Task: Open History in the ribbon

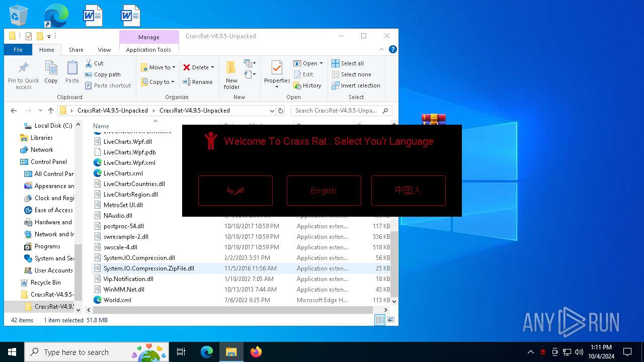Action: pyautogui.click(x=307, y=85)
